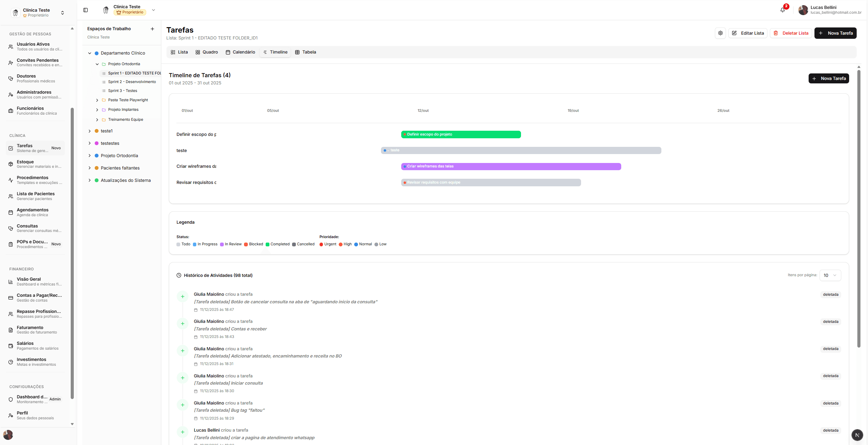
Task: Click the round N badge at bottom right
Action: pyautogui.click(x=857, y=435)
